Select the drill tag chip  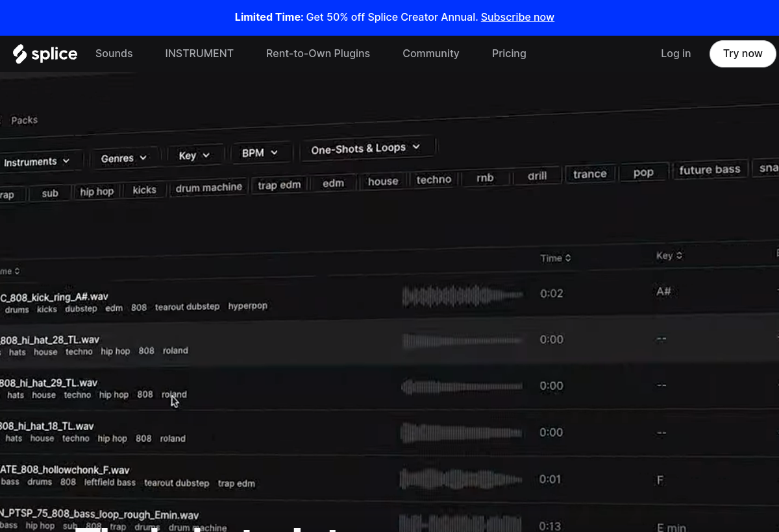pos(537,176)
